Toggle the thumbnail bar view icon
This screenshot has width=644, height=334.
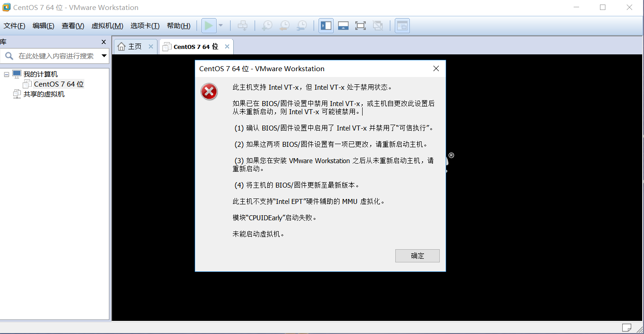pyautogui.click(x=343, y=26)
